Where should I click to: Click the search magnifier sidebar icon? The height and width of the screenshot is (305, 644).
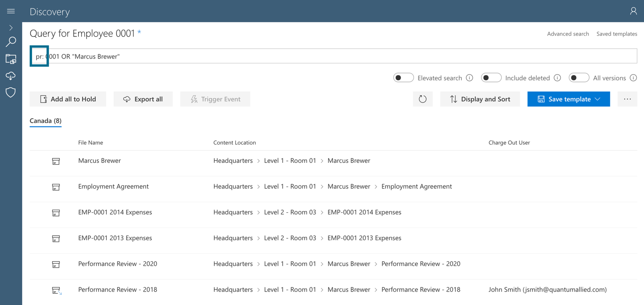11,42
